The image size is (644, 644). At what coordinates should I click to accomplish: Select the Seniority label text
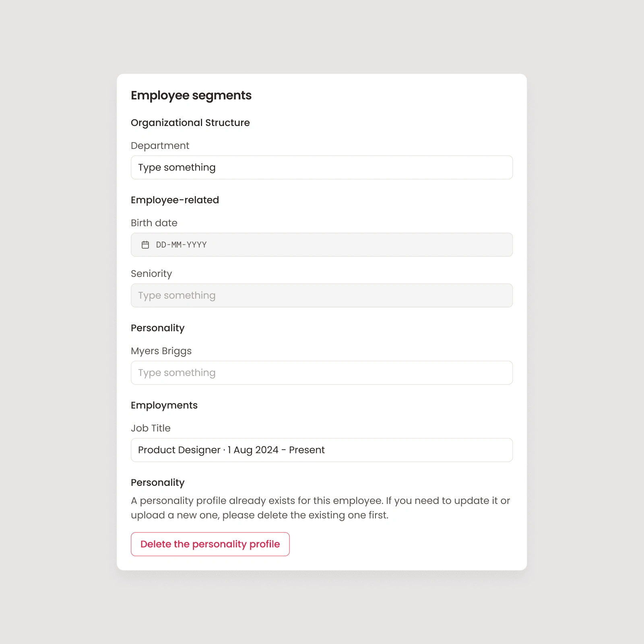(151, 274)
